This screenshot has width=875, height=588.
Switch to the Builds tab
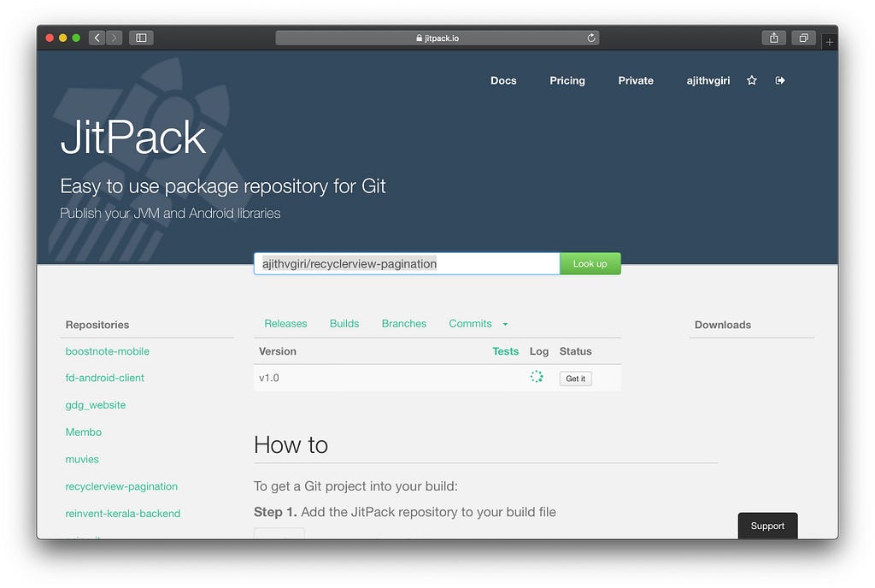(x=344, y=324)
